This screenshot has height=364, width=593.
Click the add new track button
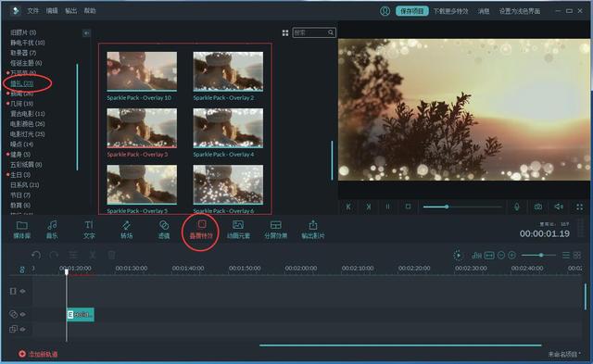pyautogui.click(x=38, y=354)
